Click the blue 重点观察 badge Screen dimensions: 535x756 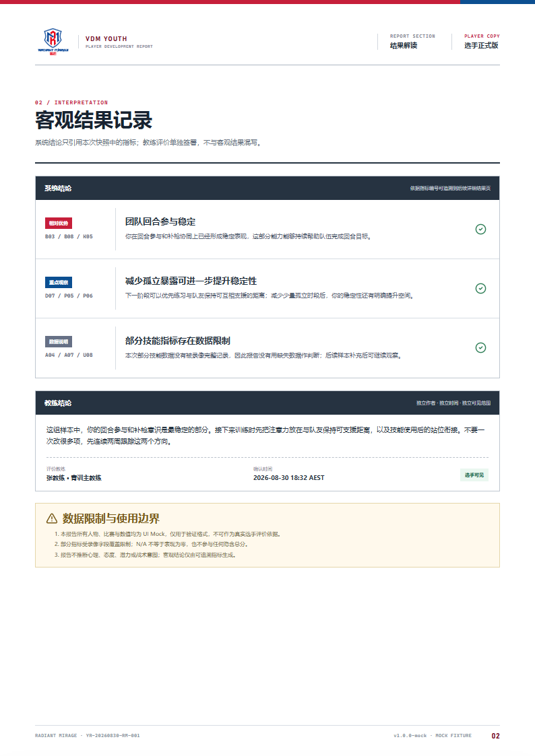coord(59,283)
